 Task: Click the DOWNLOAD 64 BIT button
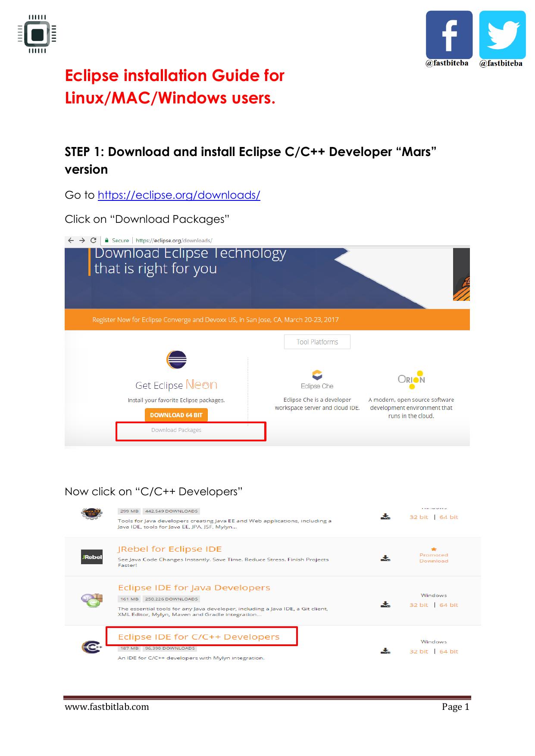[x=176, y=415]
